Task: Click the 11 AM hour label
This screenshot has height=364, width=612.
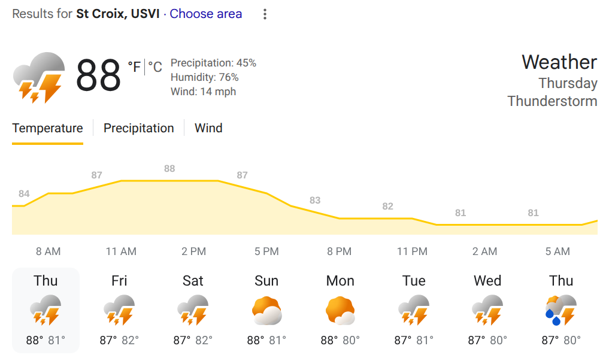Action: tap(120, 251)
